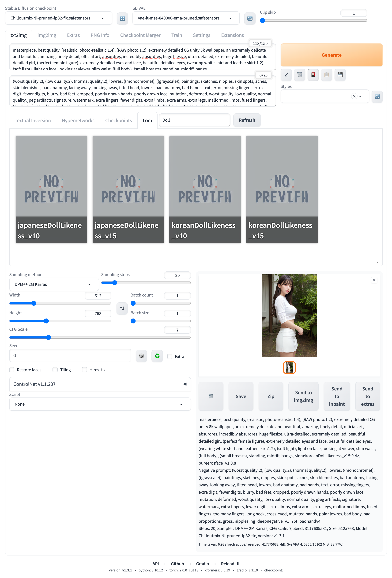The width and height of the screenshot is (392, 578).
Task: Enable the Tiling checkbox
Action: coord(55,370)
